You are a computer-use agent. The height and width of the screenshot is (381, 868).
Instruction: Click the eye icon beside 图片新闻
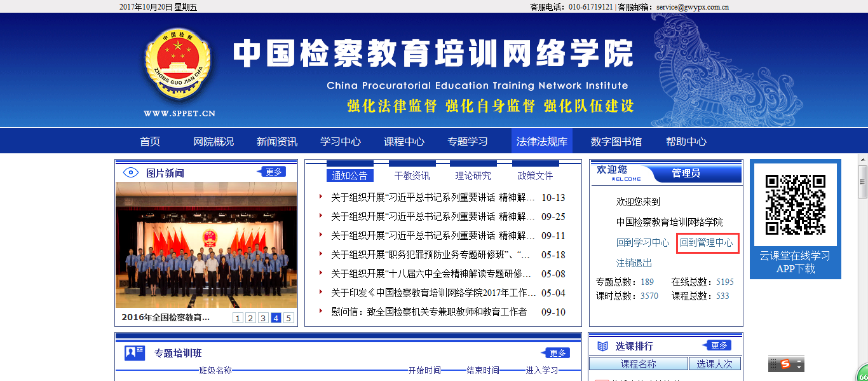[x=130, y=172]
